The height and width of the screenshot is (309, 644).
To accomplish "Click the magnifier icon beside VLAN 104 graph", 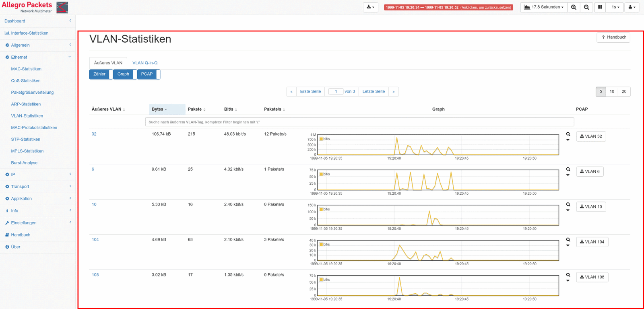I will click(x=568, y=240).
